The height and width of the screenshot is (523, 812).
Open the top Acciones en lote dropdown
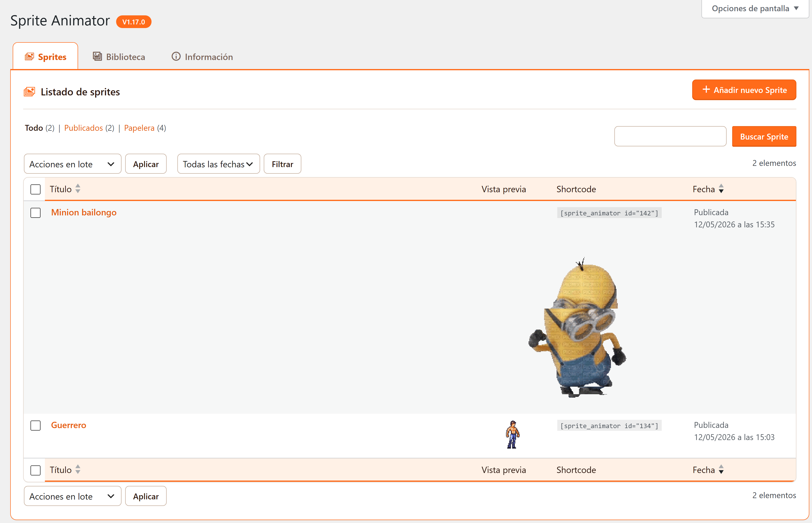[72, 164]
